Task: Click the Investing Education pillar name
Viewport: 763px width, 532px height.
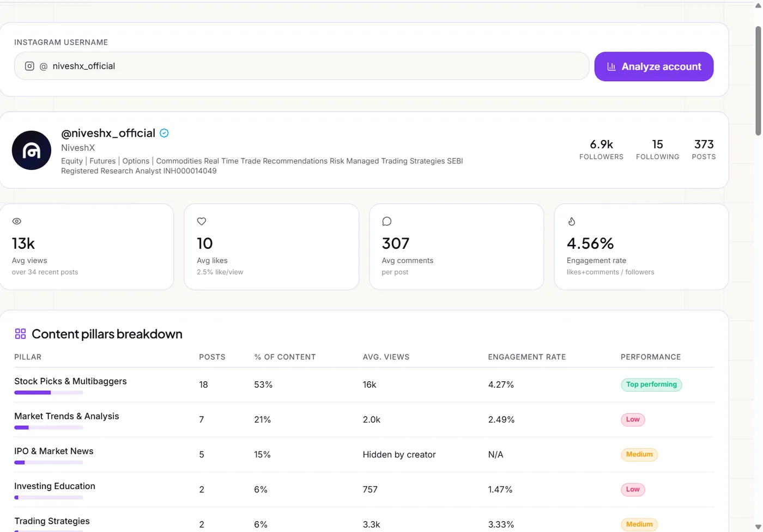Action: 55,486
